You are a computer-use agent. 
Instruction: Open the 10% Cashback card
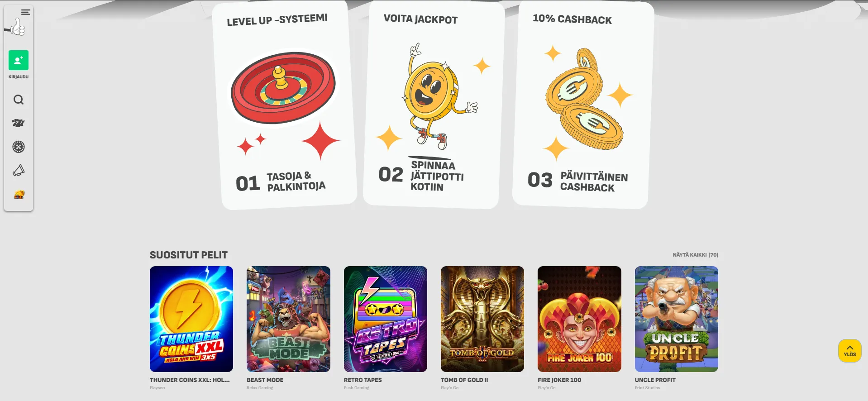point(583,104)
